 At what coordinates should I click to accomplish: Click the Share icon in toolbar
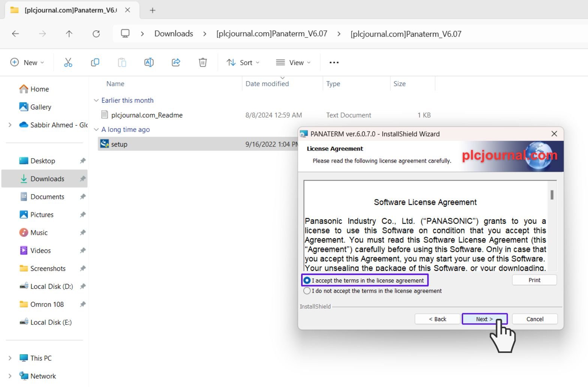click(x=176, y=63)
